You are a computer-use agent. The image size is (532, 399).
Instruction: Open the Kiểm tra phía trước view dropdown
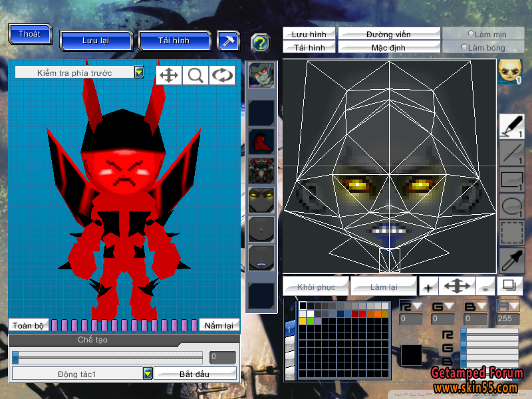click(x=139, y=72)
